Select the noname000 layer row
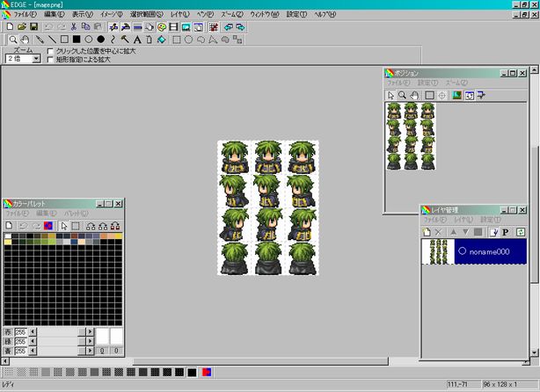This screenshot has width=540, height=392. coord(474,251)
